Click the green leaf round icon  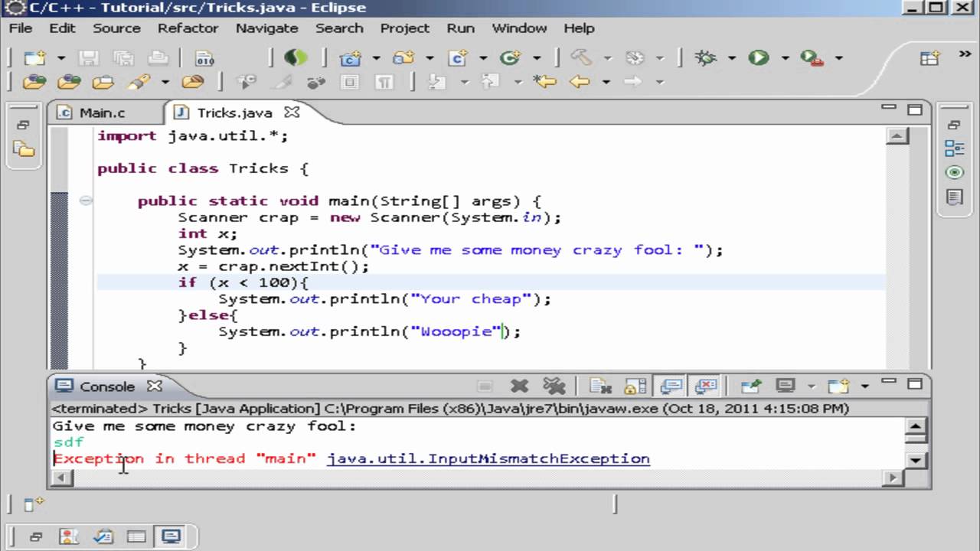[296, 57]
